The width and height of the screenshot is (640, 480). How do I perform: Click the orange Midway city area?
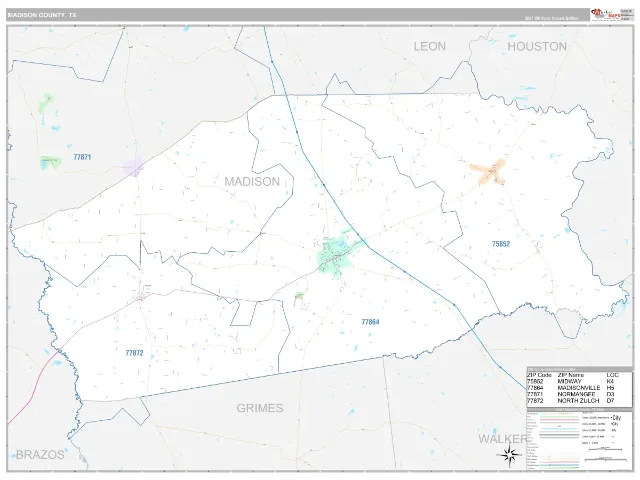click(x=488, y=171)
